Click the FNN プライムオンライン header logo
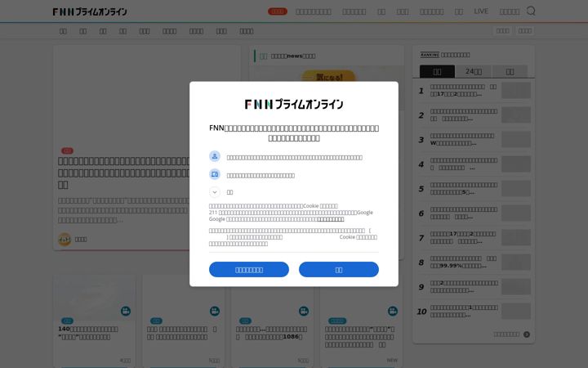Image resolution: width=588 pixels, height=368 pixels. point(90,11)
